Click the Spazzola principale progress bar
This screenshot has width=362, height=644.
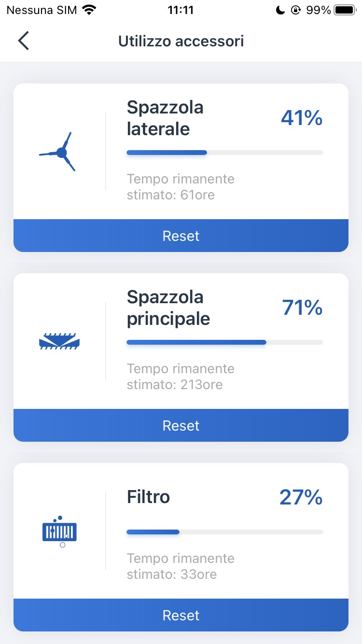click(224, 342)
